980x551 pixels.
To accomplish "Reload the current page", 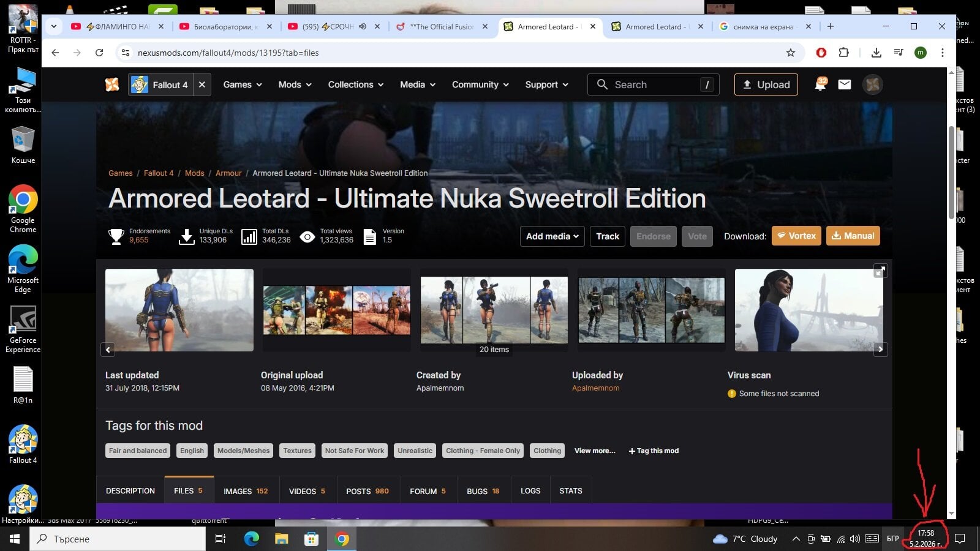I will tap(99, 53).
